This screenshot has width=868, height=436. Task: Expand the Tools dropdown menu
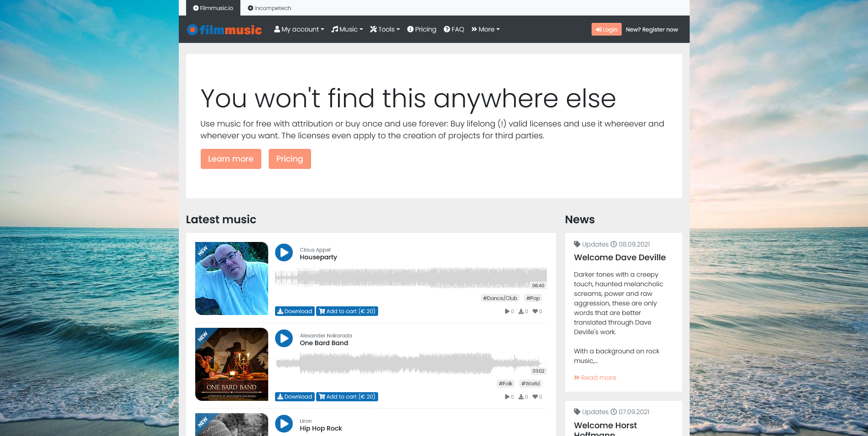pyautogui.click(x=385, y=29)
